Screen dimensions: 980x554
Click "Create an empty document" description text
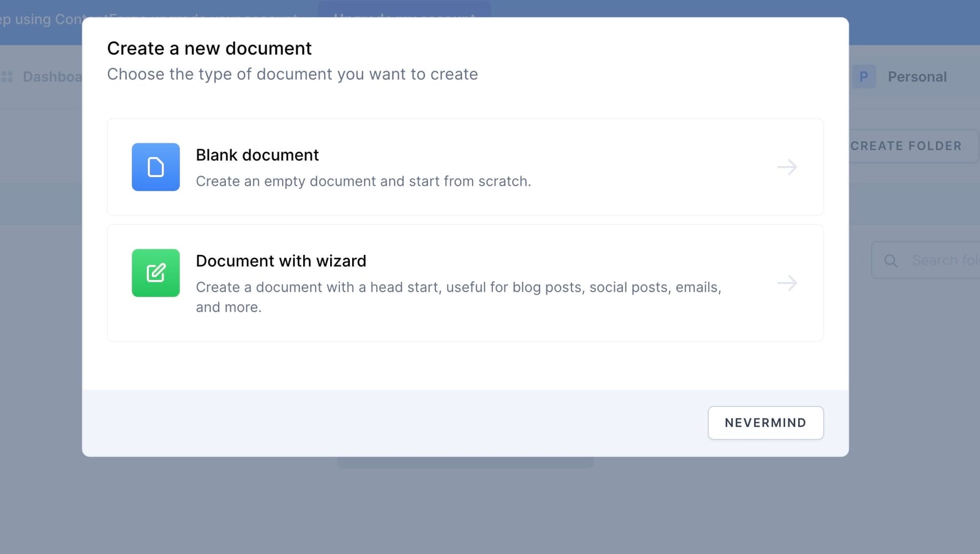coord(363,181)
